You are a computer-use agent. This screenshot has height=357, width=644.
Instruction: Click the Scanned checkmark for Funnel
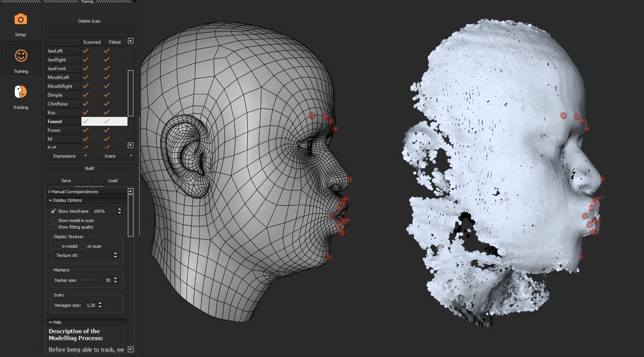tap(85, 122)
